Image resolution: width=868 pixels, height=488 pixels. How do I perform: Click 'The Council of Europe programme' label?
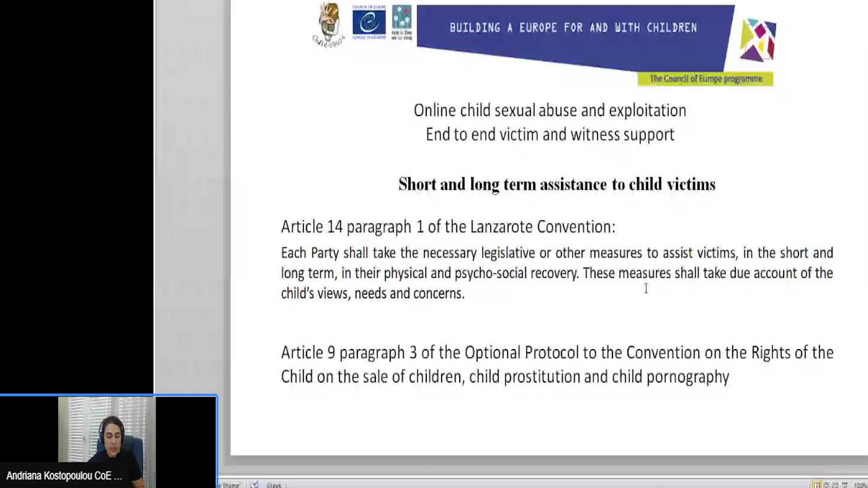click(706, 79)
